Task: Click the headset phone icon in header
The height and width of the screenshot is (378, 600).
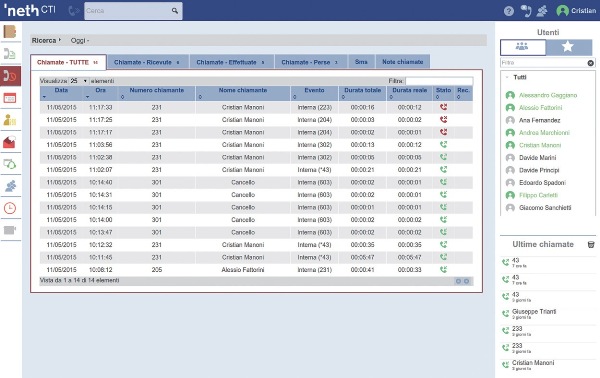Action: tap(526, 11)
